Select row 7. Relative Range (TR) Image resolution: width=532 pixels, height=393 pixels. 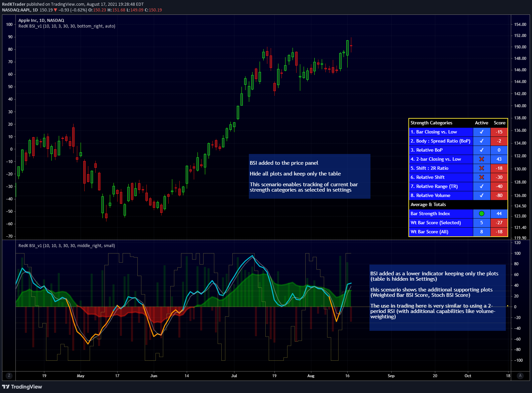[441, 186]
